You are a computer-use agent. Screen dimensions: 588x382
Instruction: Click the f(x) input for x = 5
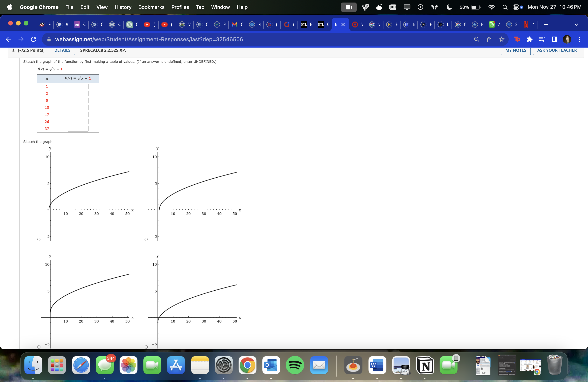coord(78,101)
